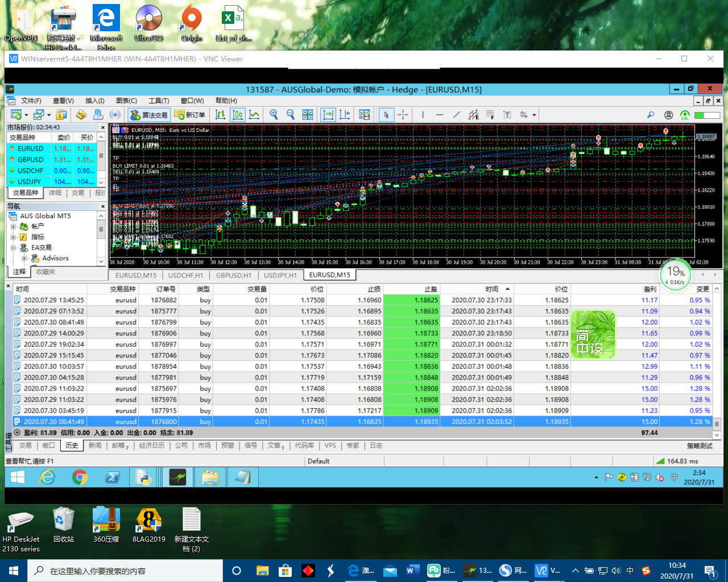Click the 新订单 new order button

(189, 115)
